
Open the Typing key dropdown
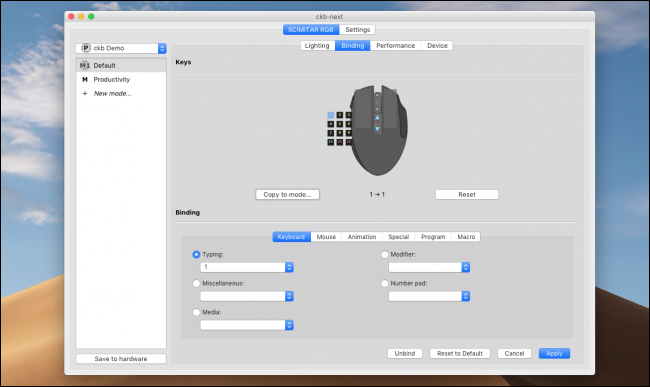[247, 267]
